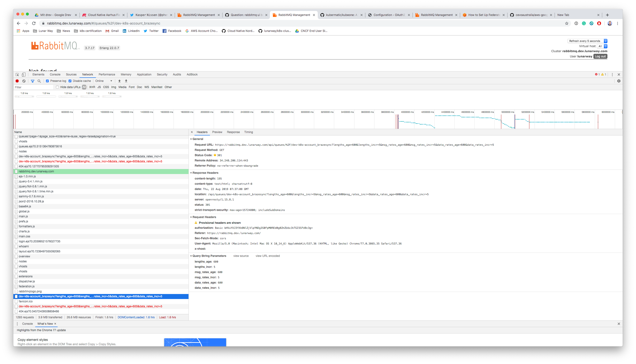This screenshot has width=636, height=364.
Task: Clear the network log icon
Action: 24,81
